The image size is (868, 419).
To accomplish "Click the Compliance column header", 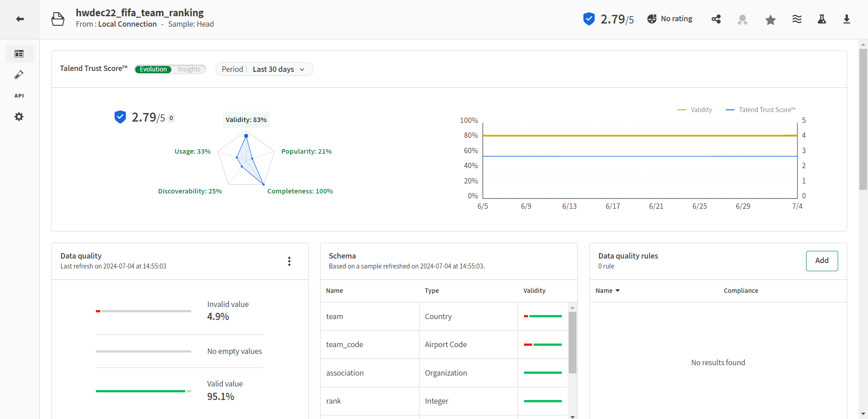I will tap(741, 291).
